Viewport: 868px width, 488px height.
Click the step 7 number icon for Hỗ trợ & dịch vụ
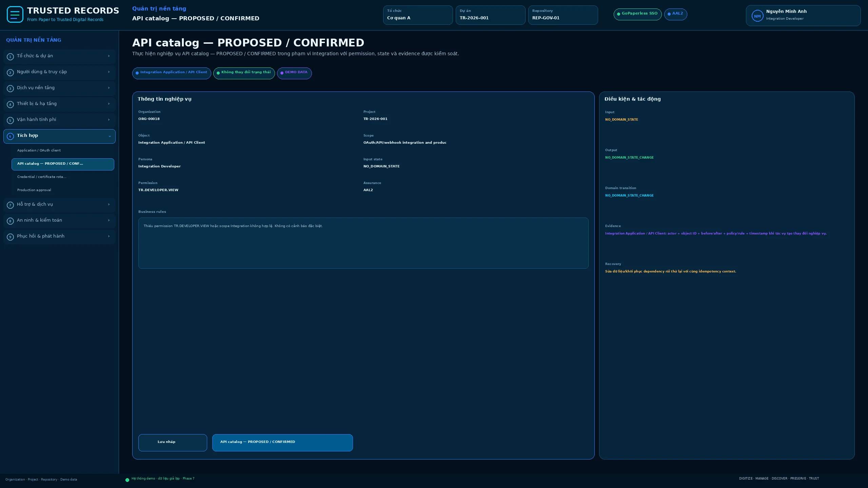click(10, 205)
